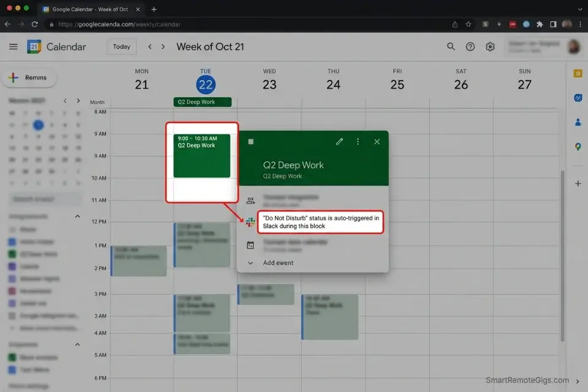The image size is (588, 392).
Task: Go back to the previous page
Action: (x=7, y=24)
